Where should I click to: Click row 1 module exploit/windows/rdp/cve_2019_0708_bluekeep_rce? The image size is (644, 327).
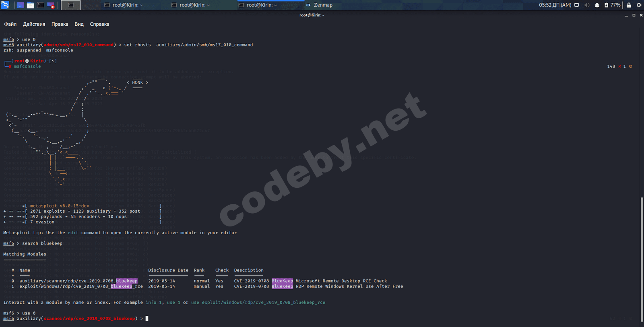coord(81,286)
